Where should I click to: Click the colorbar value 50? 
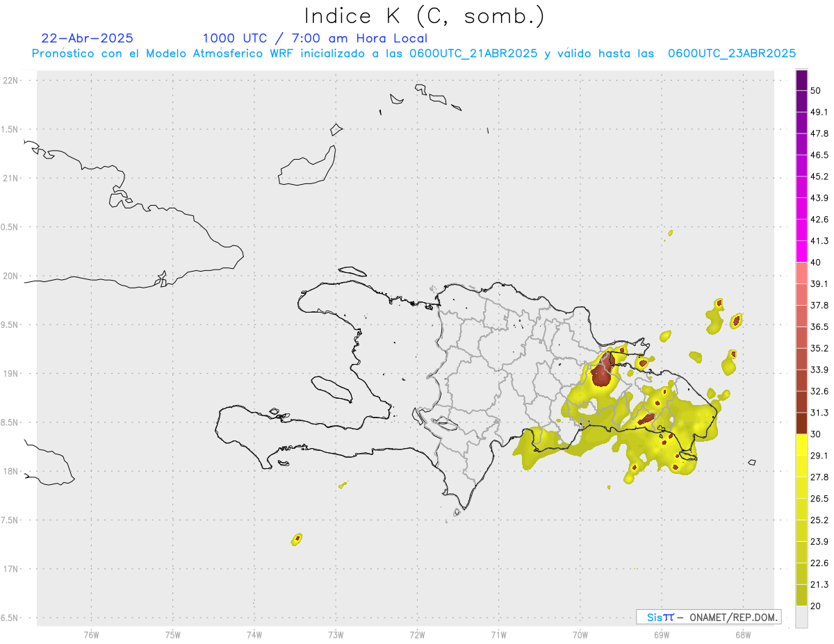point(817,90)
